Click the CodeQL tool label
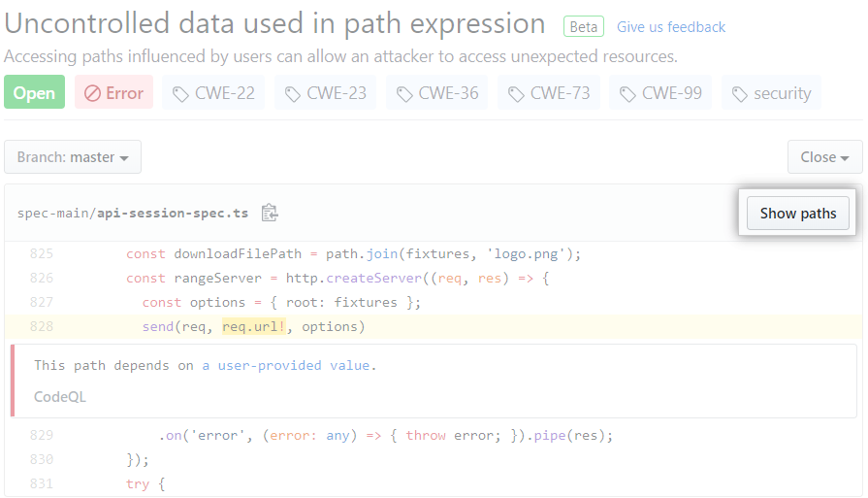The width and height of the screenshot is (868, 498). point(60,397)
